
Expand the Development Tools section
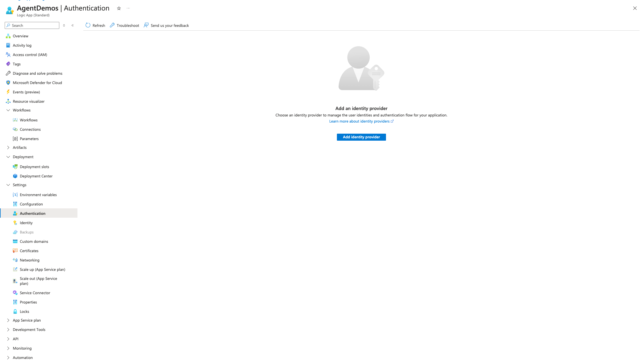pos(8,329)
